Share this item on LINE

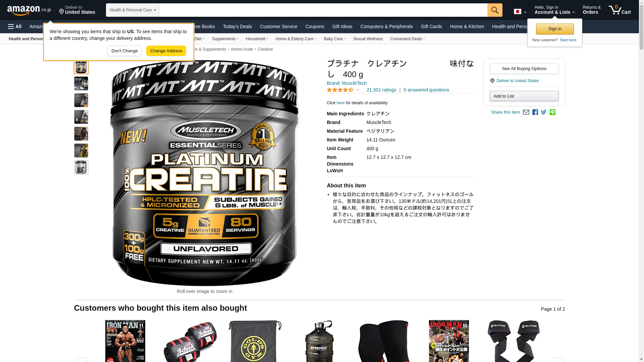coord(552,112)
